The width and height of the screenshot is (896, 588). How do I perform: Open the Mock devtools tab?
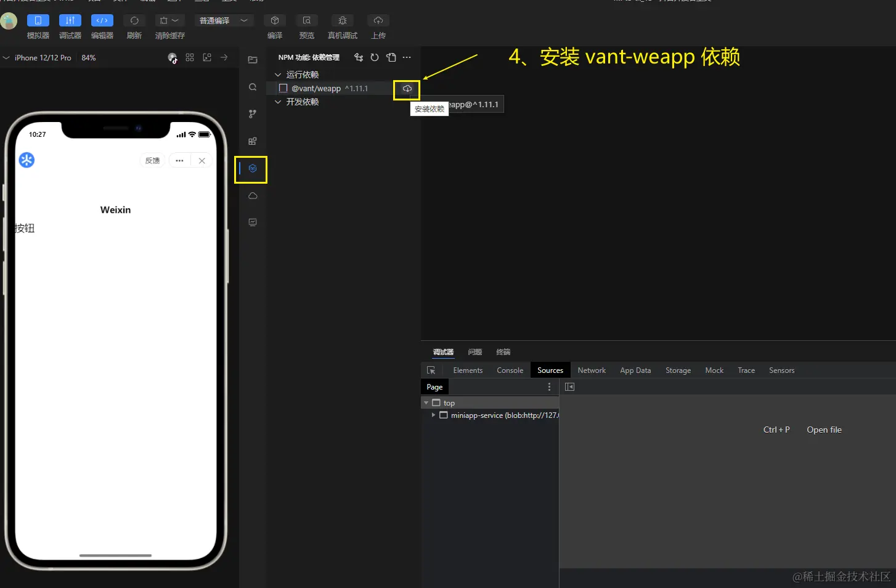click(714, 370)
